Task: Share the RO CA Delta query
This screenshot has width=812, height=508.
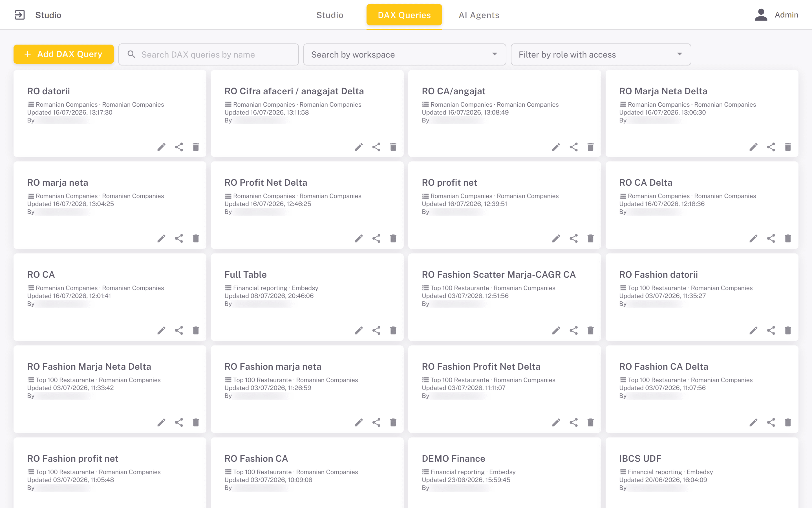Action: 771,238
